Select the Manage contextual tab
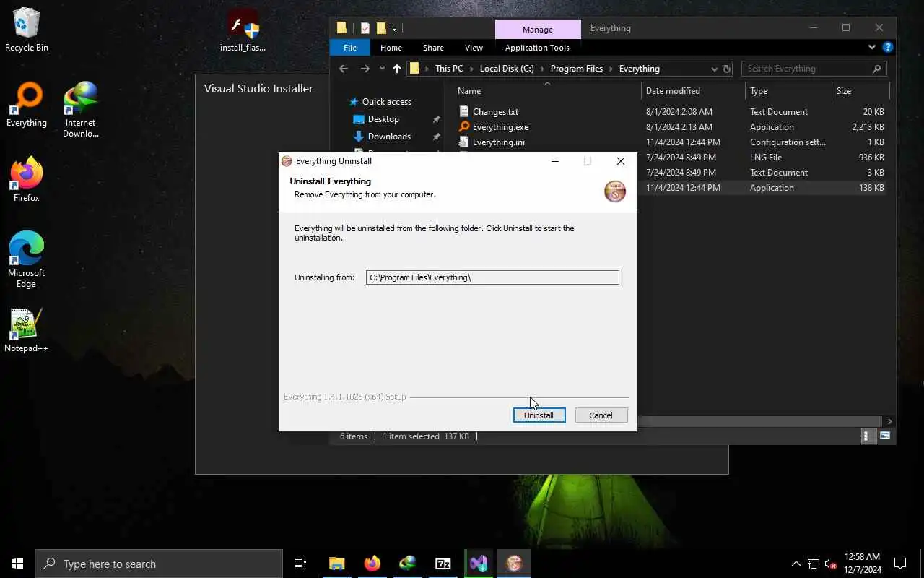924x578 pixels. click(x=538, y=30)
